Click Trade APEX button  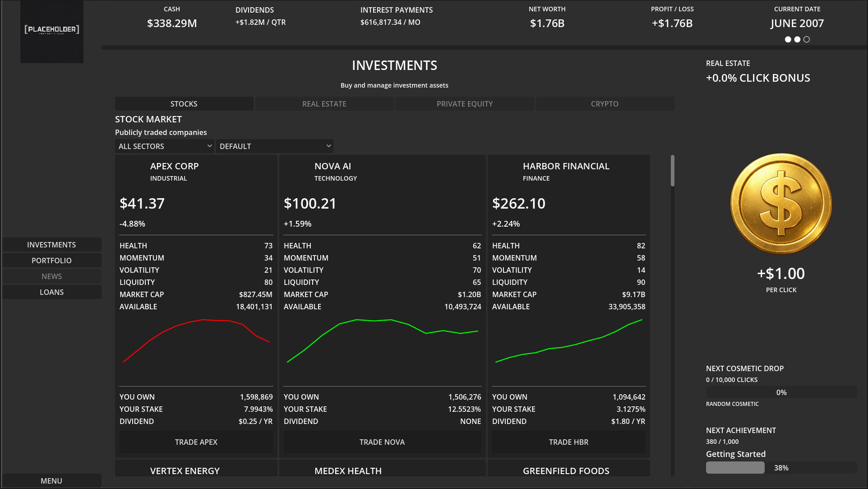point(196,442)
